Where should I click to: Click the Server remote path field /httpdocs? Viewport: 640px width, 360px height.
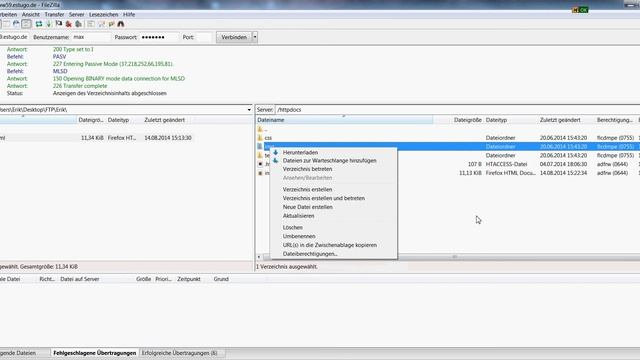[457, 110]
